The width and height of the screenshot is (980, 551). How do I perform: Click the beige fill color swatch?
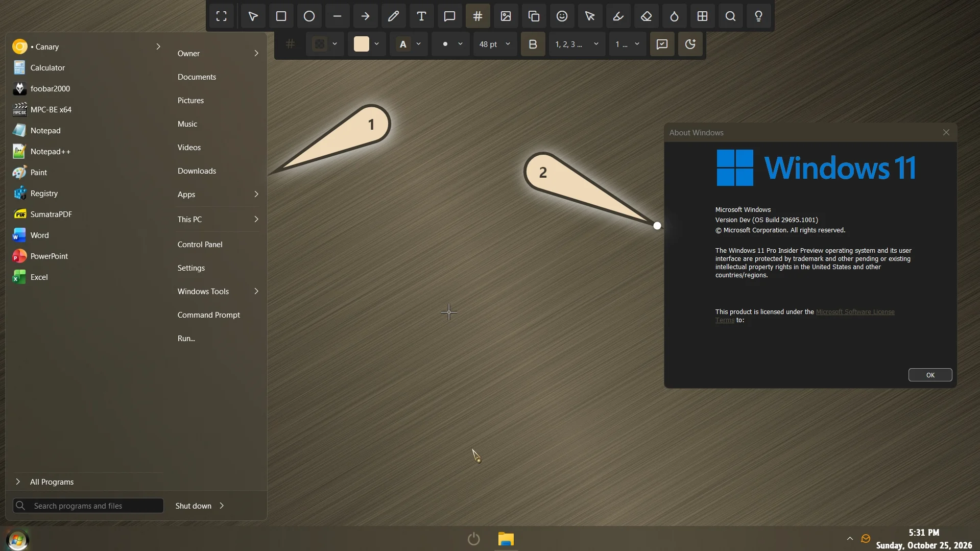(362, 44)
